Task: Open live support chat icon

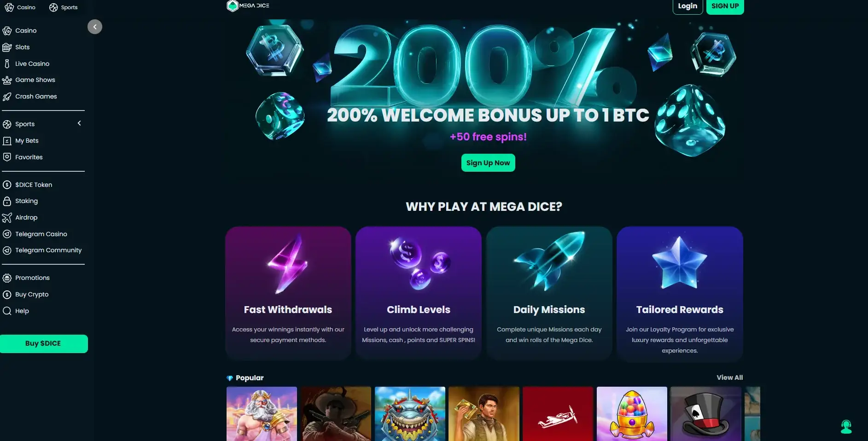Action: point(846,427)
